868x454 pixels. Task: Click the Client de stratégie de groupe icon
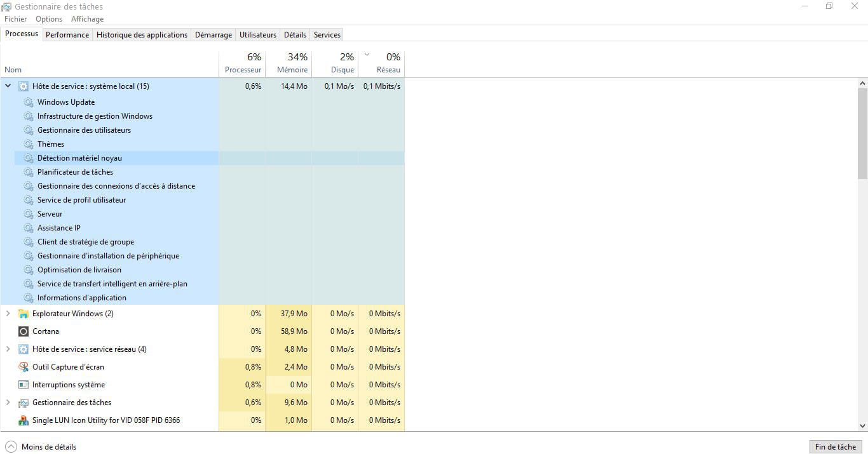pyautogui.click(x=28, y=242)
